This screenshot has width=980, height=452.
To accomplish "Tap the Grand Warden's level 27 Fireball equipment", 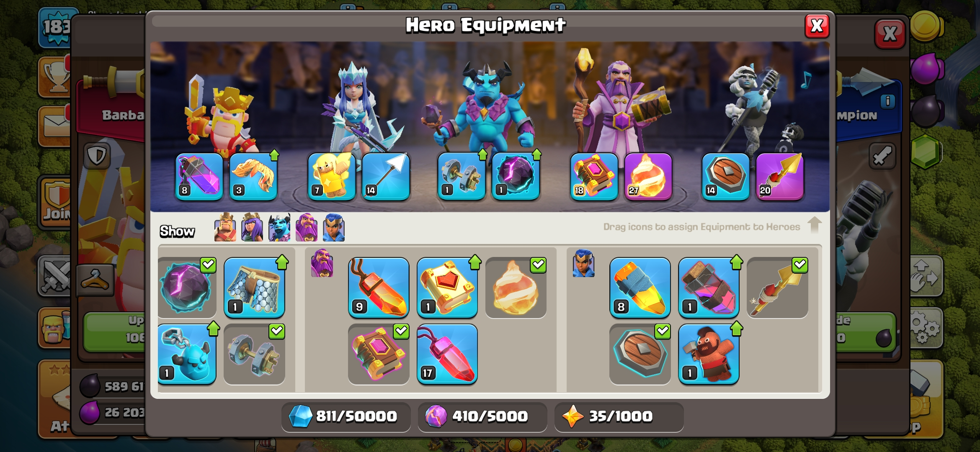I will click(x=648, y=176).
